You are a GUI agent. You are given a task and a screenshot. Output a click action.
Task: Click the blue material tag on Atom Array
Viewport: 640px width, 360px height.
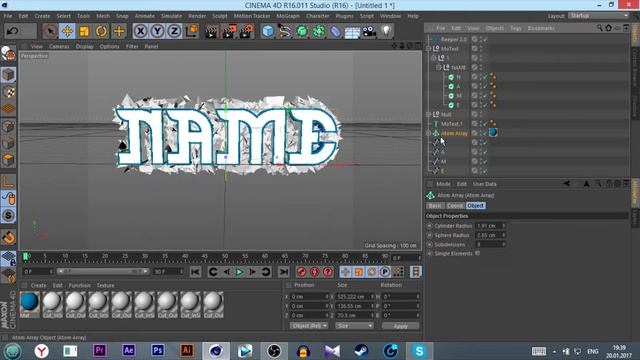[493, 133]
